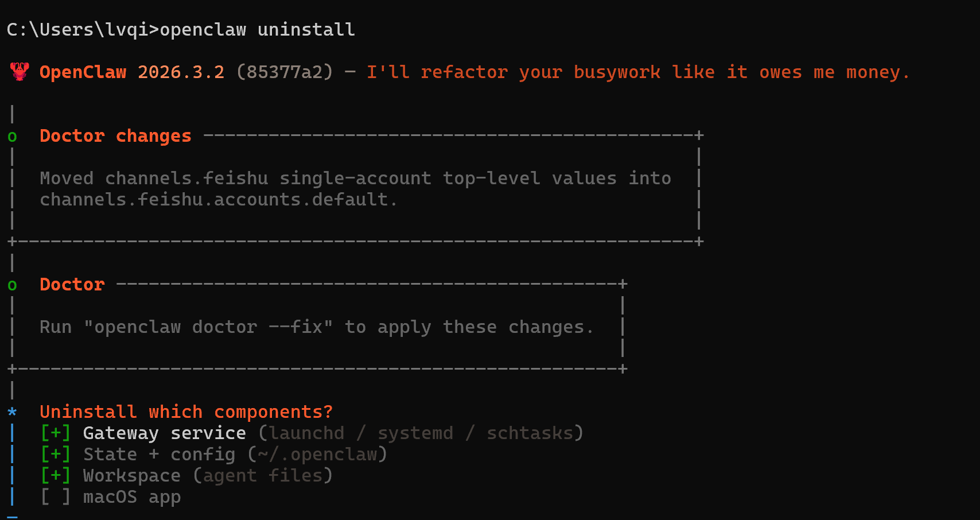Click the typed "openclaw uninstall" command

[x=257, y=30]
